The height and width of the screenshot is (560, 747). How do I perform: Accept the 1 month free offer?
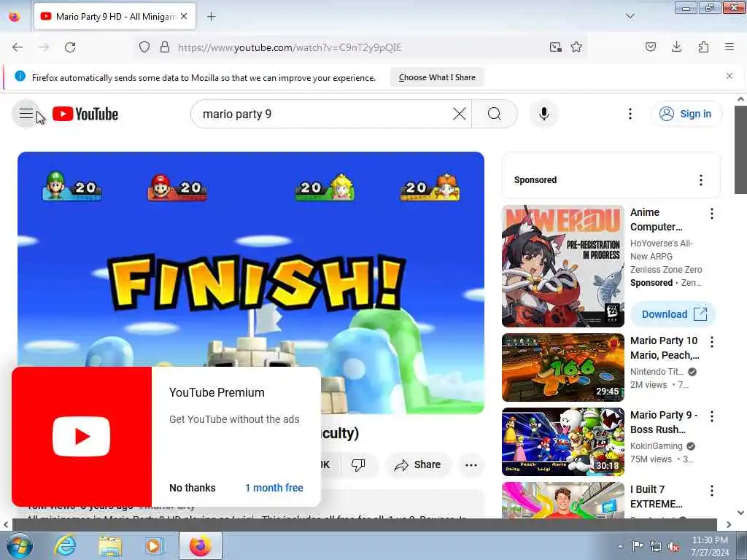tap(274, 488)
